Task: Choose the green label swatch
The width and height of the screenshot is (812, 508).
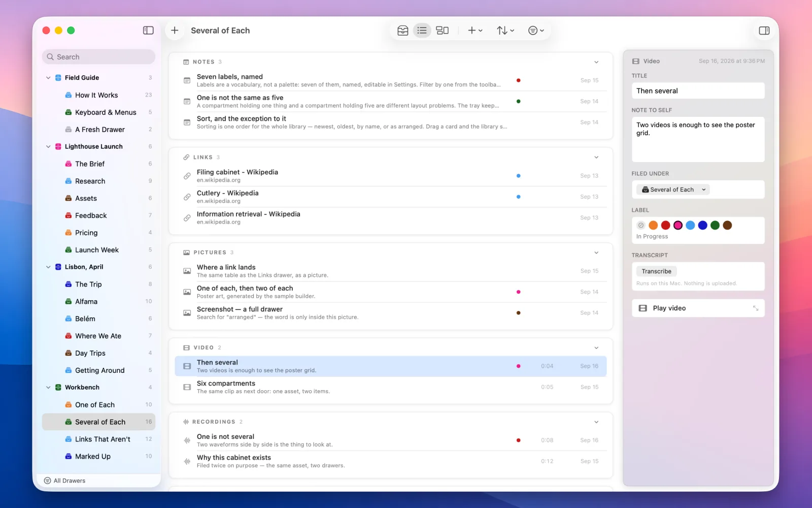Action: (x=715, y=225)
